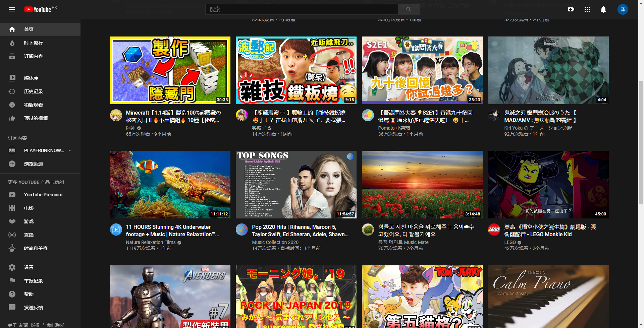Select 时下流行 in the sidebar
The width and height of the screenshot is (644, 328).
[40, 43]
